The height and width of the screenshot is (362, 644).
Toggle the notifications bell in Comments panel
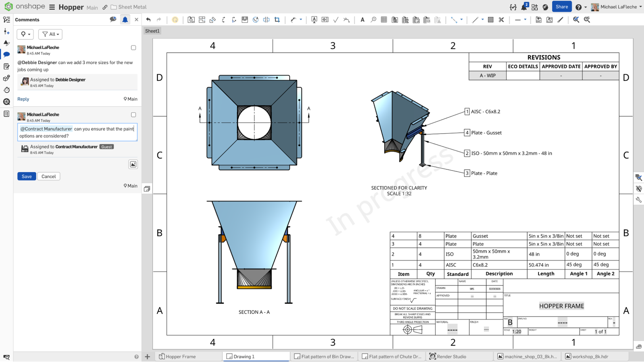click(125, 19)
